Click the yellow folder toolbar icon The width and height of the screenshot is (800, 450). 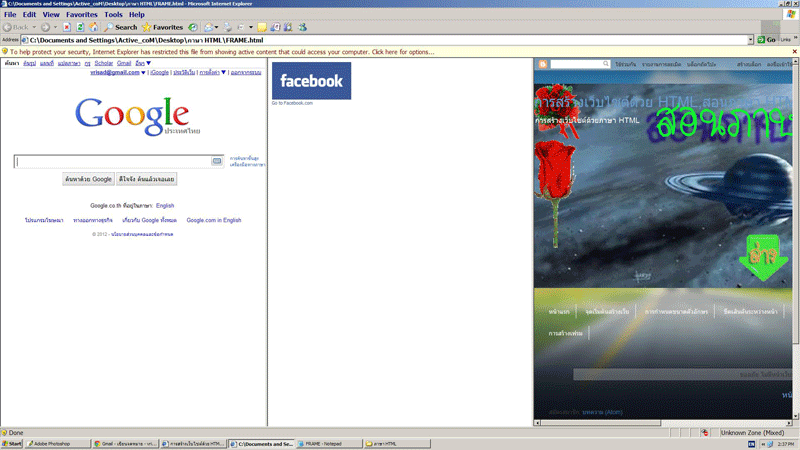(x=262, y=27)
